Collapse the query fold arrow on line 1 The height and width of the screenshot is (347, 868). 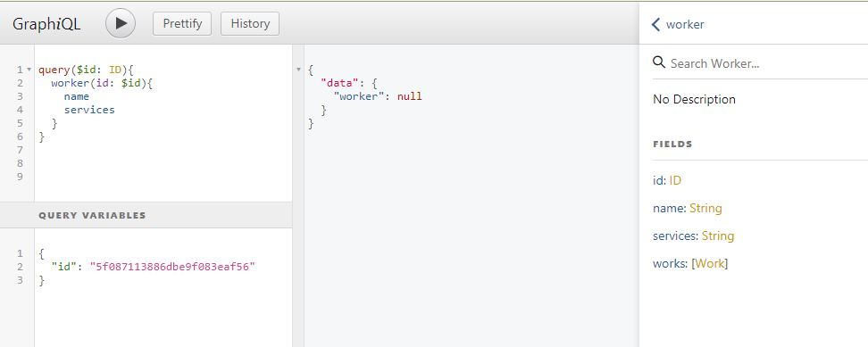tap(29, 70)
